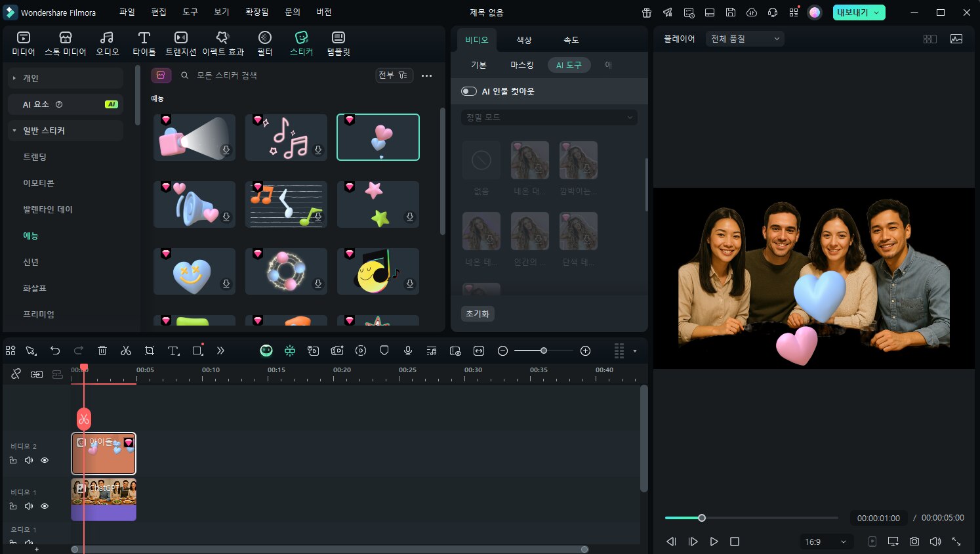Open the 전부 filter dropdown
This screenshot has width=980, height=554.
(x=394, y=75)
